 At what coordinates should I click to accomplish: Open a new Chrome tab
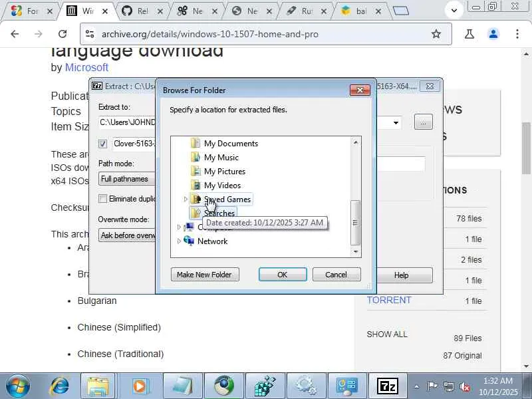[x=401, y=11]
